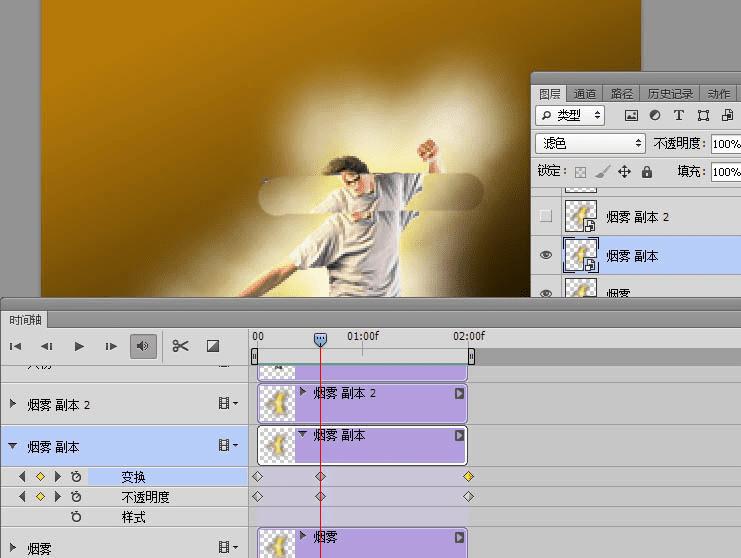The width and height of the screenshot is (741, 558).
Task: Filter layers by type T icon
Action: point(679,115)
